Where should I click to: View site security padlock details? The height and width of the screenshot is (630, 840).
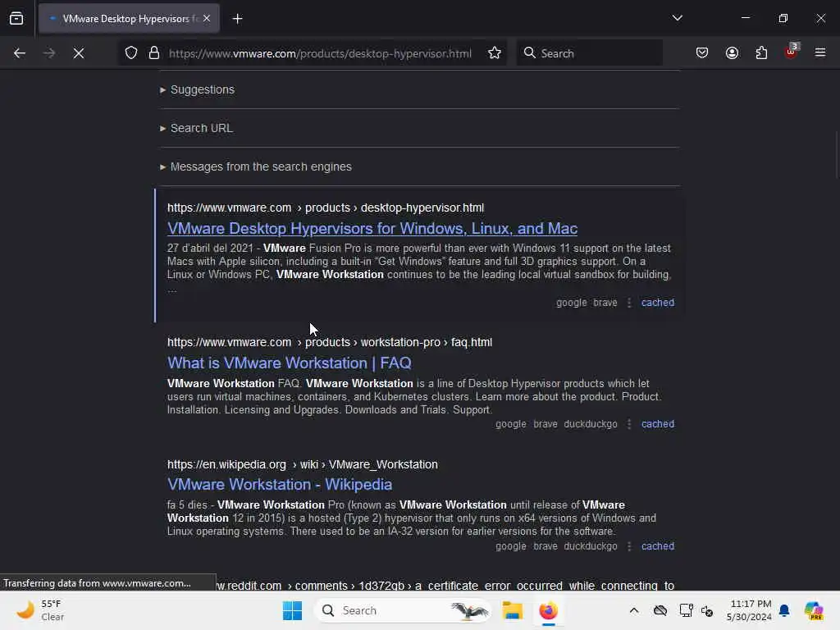[154, 53]
